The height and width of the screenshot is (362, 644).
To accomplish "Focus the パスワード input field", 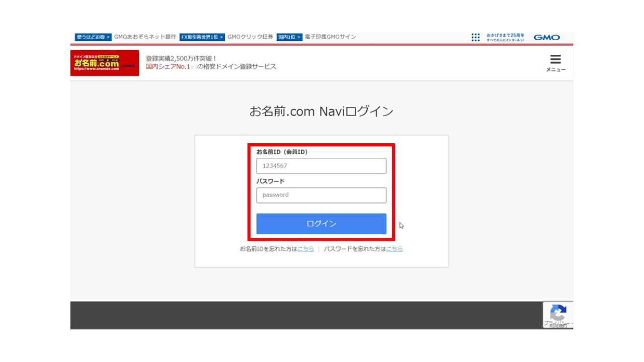I will [321, 195].
